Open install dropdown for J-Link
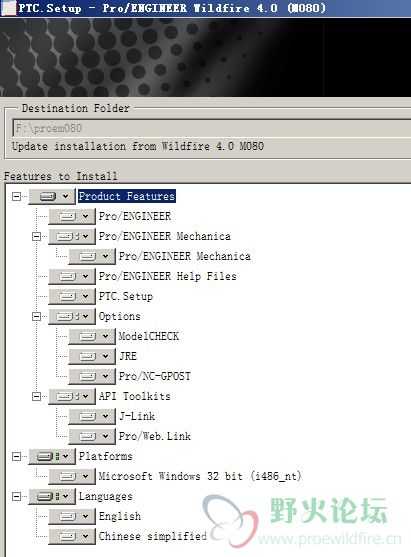Viewport: 411px width, 557px height. point(92,416)
